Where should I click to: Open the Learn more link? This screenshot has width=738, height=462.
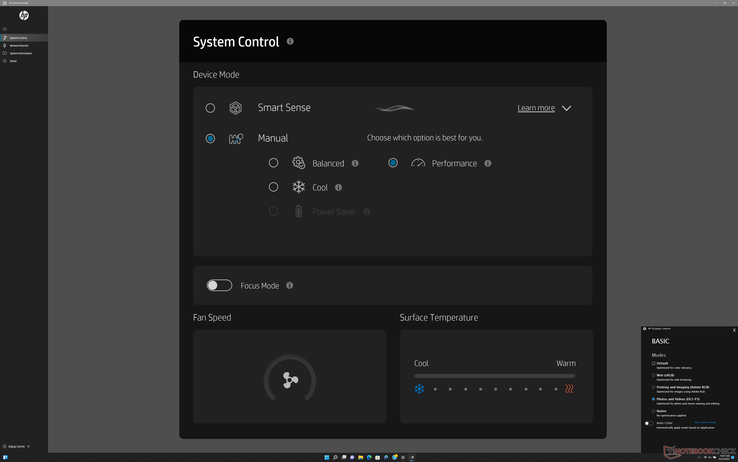[536, 108]
